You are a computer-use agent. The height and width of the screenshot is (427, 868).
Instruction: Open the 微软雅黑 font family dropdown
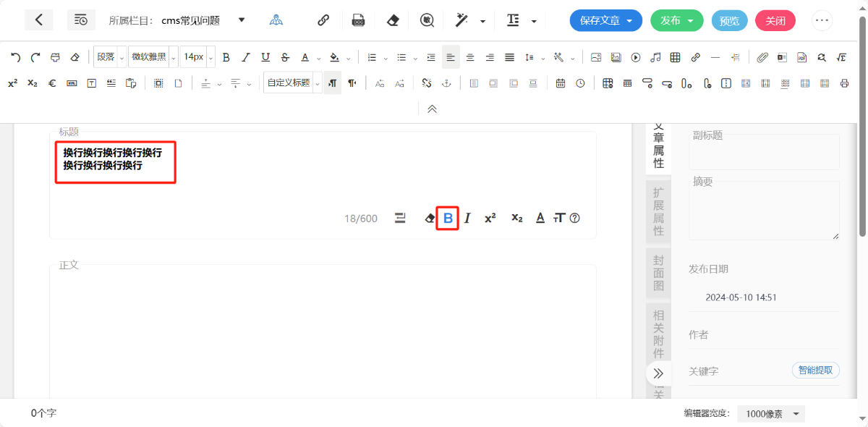click(x=153, y=57)
